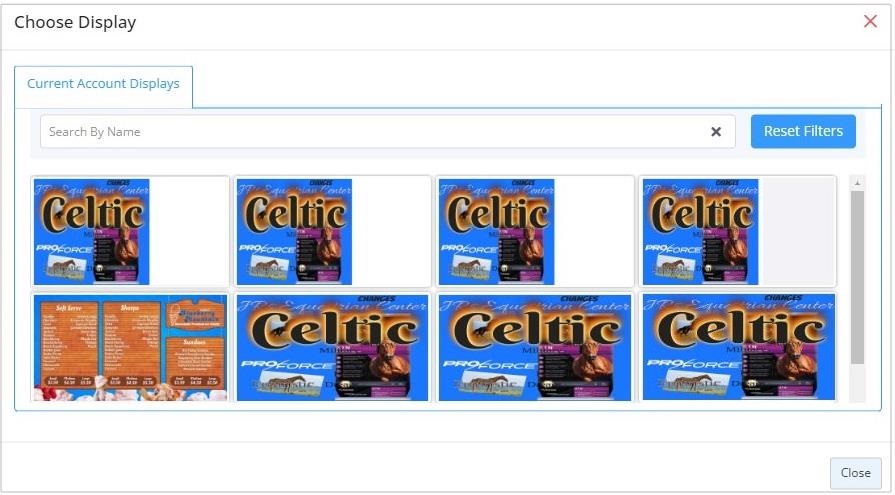This screenshot has height=495, width=895.
Task: Click the Reset Filters button
Action: (803, 131)
